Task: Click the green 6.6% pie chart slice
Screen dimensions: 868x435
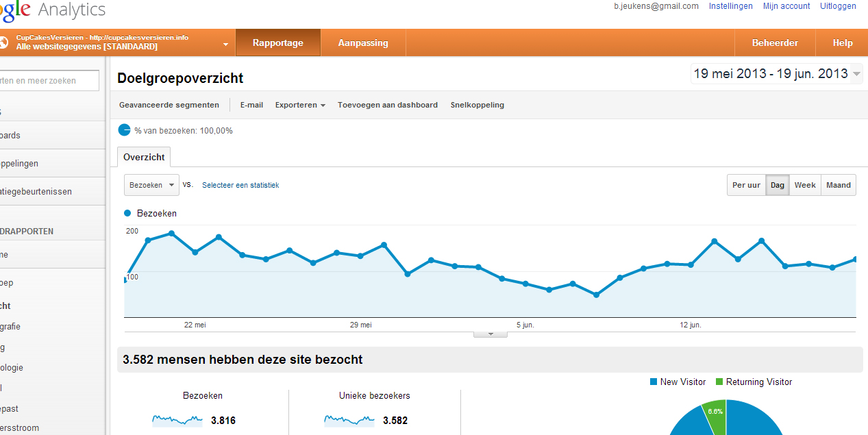Action: pyautogui.click(x=714, y=414)
